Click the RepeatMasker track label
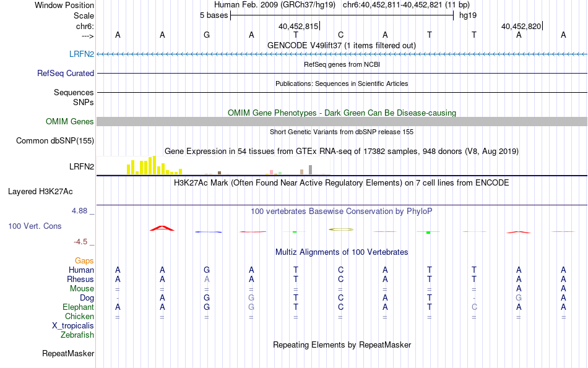The width and height of the screenshot is (588, 368). pos(68,353)
